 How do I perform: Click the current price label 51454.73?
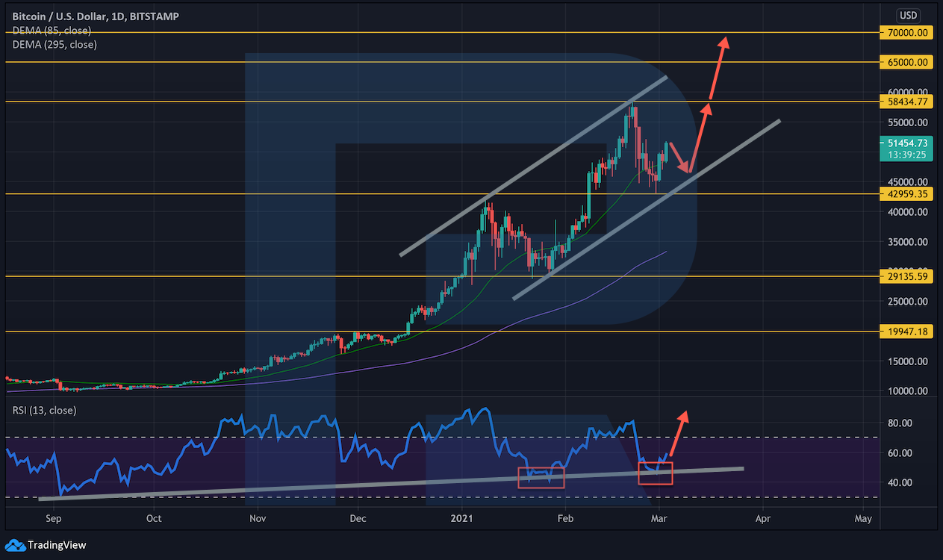pos(907,143)
